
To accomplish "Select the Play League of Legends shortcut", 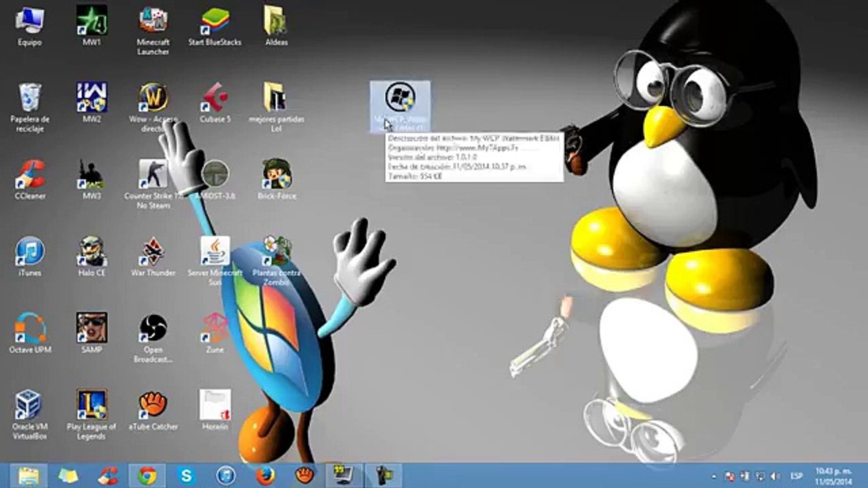I will tap(92, 415).
